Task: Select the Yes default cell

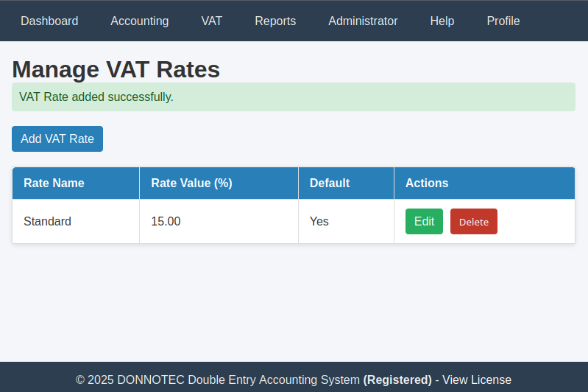Action: (x=346, y=222)
